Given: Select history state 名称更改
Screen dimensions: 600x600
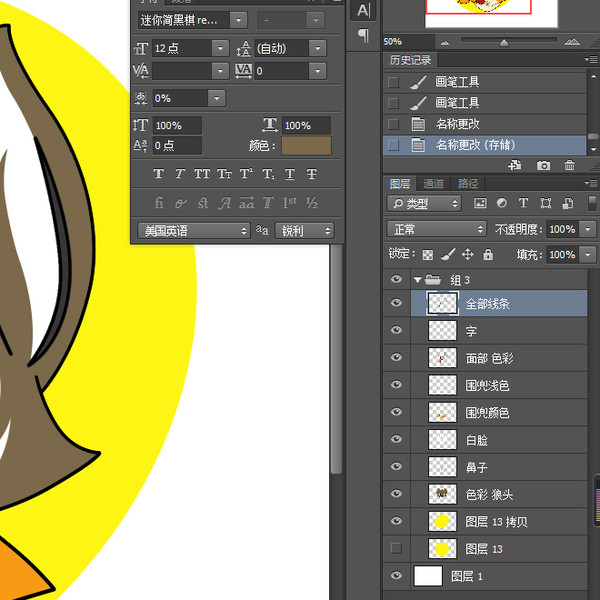Looking at the screenshot, I should pyautogui.click(x=484, y=124).
